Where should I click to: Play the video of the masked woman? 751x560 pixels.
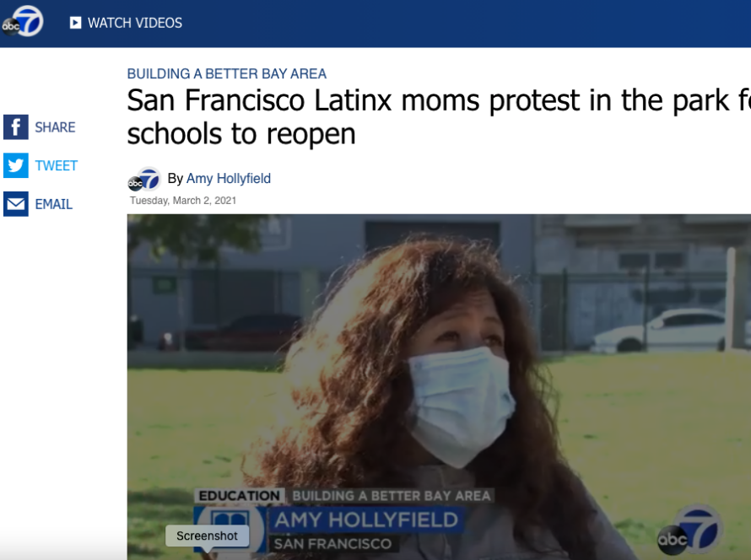[x=439, y=387]
